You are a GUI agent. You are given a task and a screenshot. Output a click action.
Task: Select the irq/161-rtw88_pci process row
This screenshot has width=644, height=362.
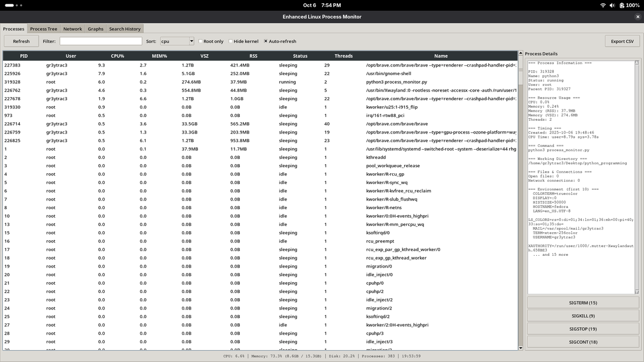pyautogui.click(x=260, y=115)
